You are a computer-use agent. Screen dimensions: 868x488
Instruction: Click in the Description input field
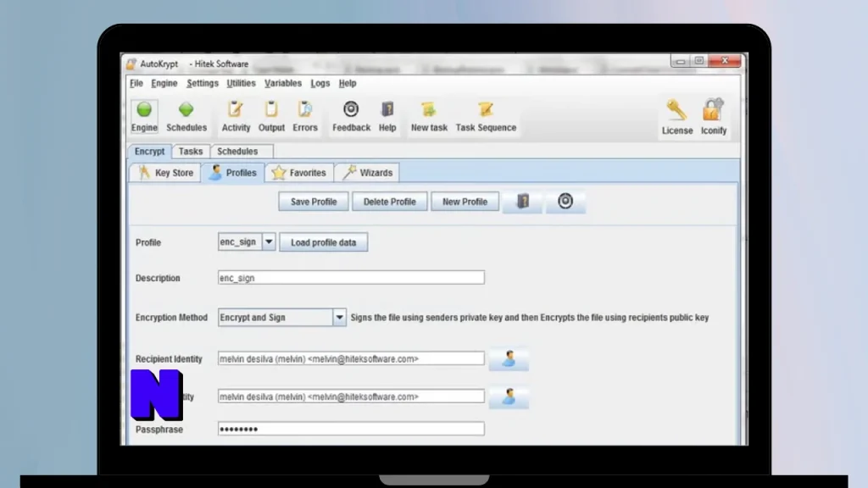351,278
